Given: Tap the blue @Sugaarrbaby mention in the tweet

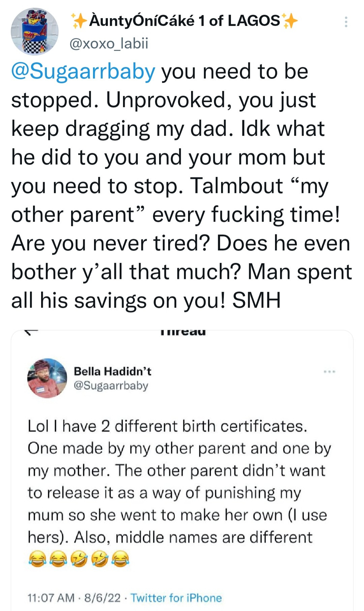Looking at the screenshot, I should 83,71.
